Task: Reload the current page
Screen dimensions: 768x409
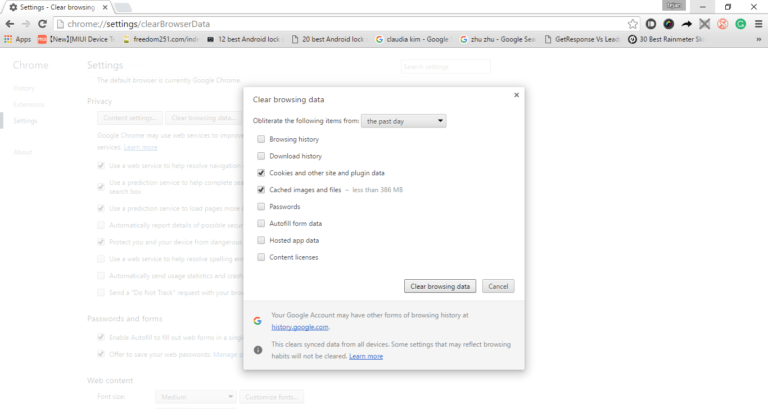Action: click(x=42, y=24)
